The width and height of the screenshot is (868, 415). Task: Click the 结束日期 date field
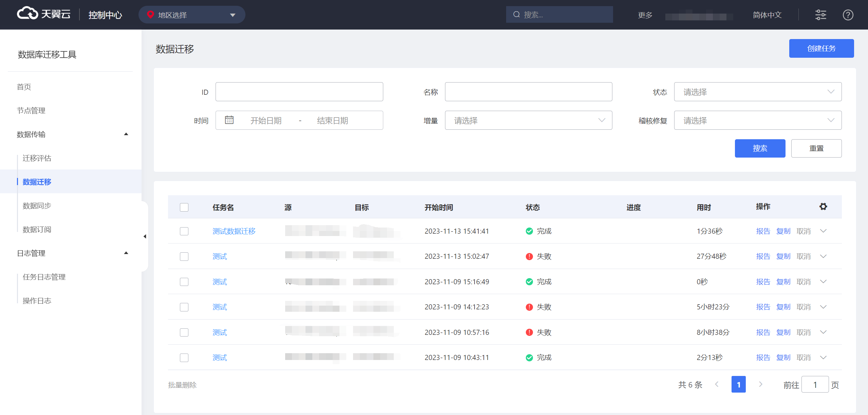[x=332, y=121]
